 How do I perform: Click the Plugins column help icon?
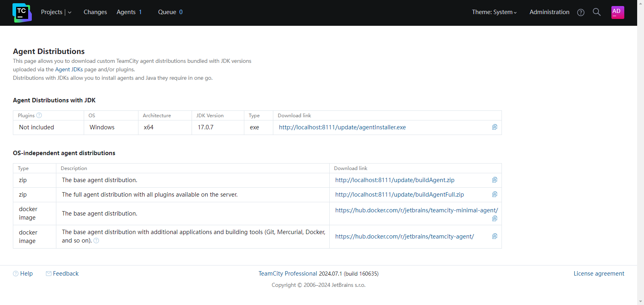39,115
